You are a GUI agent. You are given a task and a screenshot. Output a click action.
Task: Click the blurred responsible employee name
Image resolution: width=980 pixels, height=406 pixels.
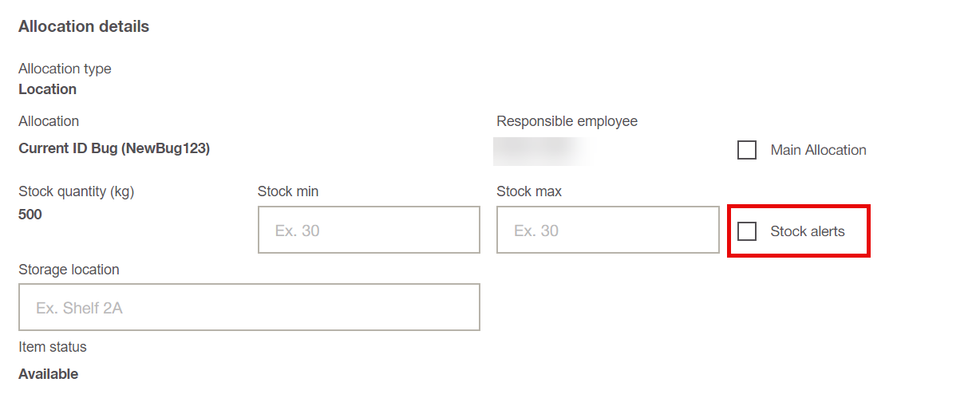541,151
